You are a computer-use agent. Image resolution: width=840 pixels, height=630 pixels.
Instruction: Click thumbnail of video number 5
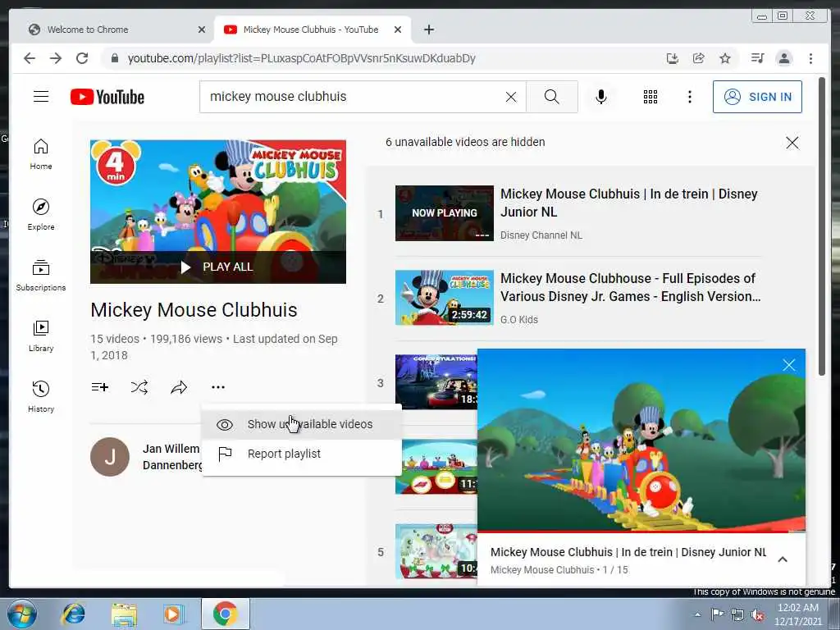click(x=436, y=551)
